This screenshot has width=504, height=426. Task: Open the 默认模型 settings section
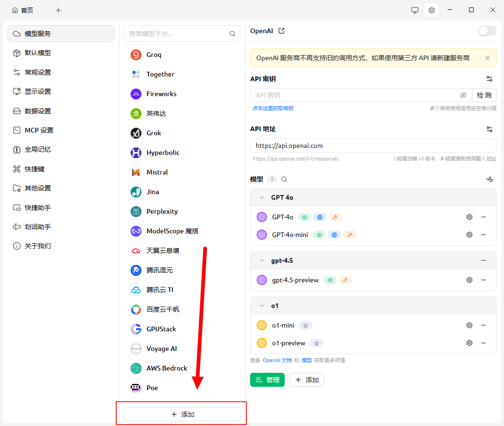click(x=61, y=53)
